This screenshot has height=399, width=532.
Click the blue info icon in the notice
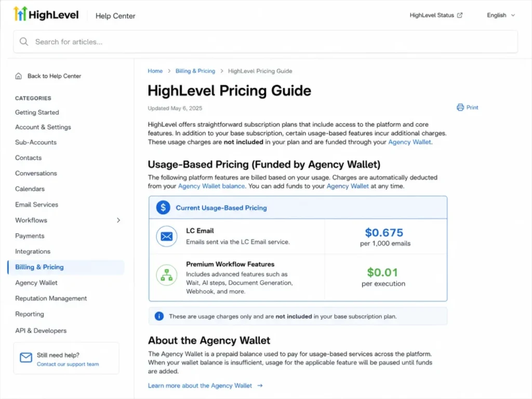(159, 316)
